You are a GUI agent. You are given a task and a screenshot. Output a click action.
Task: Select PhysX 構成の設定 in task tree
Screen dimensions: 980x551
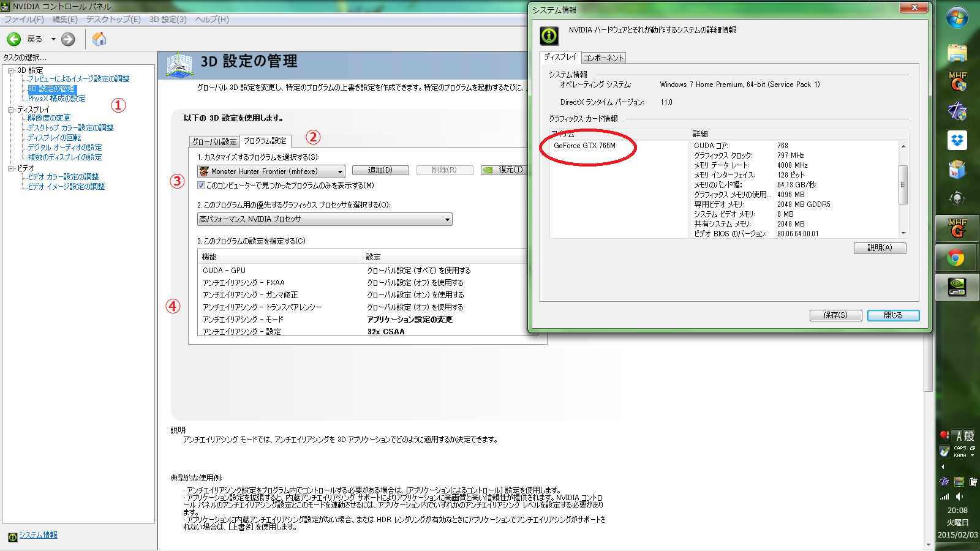click(x=56, y=99)
